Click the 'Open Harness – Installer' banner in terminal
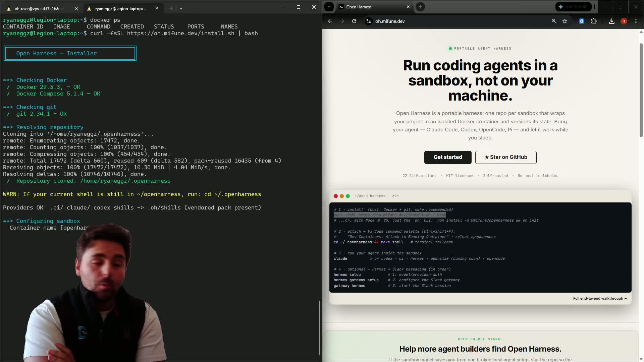This screenshot has width=644, height=362. tap(70, 53)
